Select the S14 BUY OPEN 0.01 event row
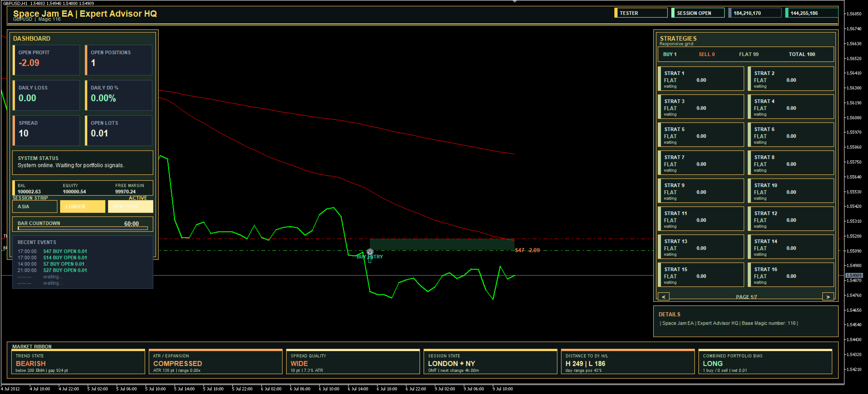This screenshot has width=868, height=394. pyautogui.click(x=52, y=258)
